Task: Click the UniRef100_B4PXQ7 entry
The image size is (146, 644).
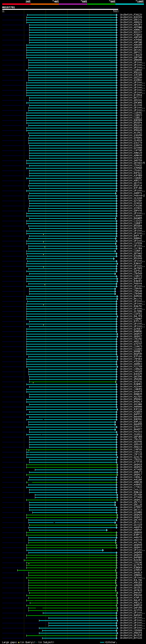Action: [x=131, y=278]
